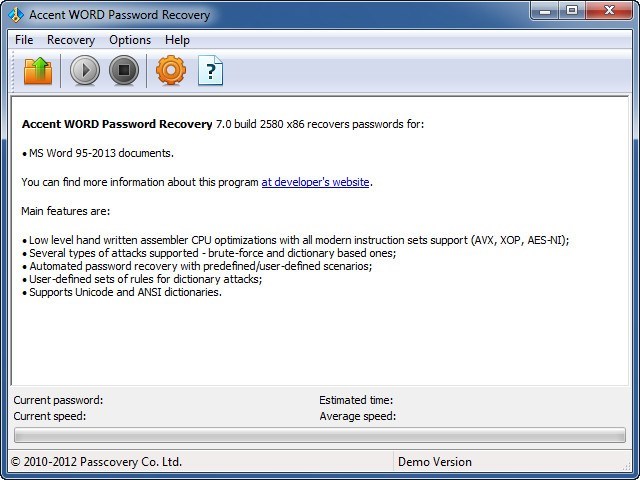
Task: Open the File menu
Action: 24,40
